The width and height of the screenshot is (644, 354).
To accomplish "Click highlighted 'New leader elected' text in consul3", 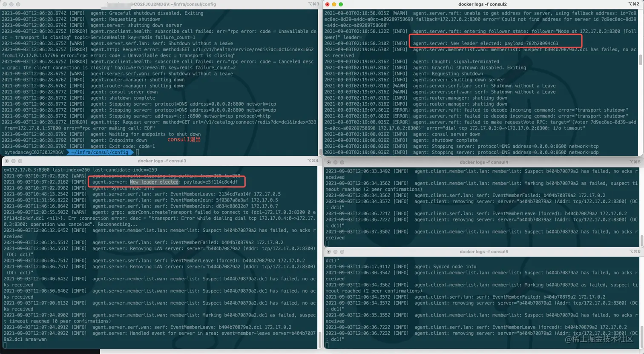I will click(154, 182).
